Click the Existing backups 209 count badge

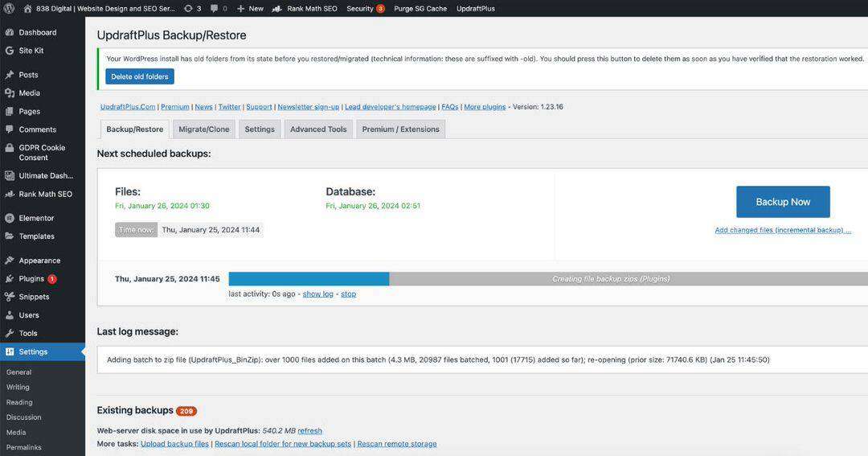[186, 411]
